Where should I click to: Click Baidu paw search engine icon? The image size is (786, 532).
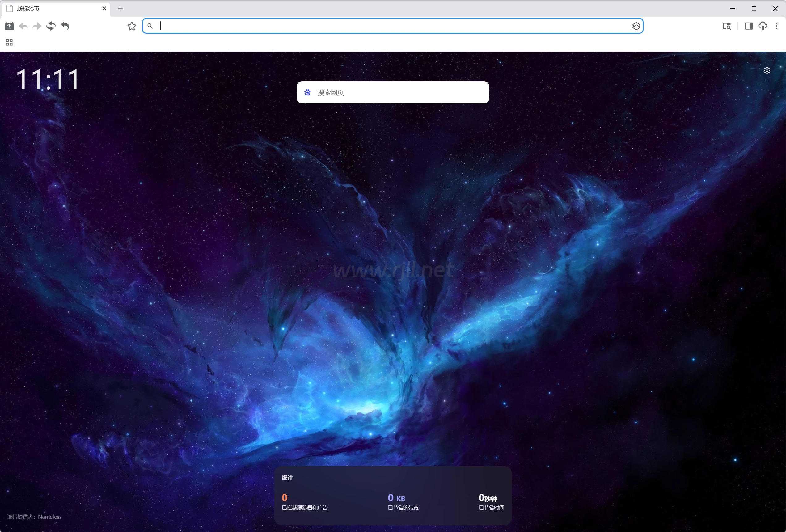click(307, 92)
